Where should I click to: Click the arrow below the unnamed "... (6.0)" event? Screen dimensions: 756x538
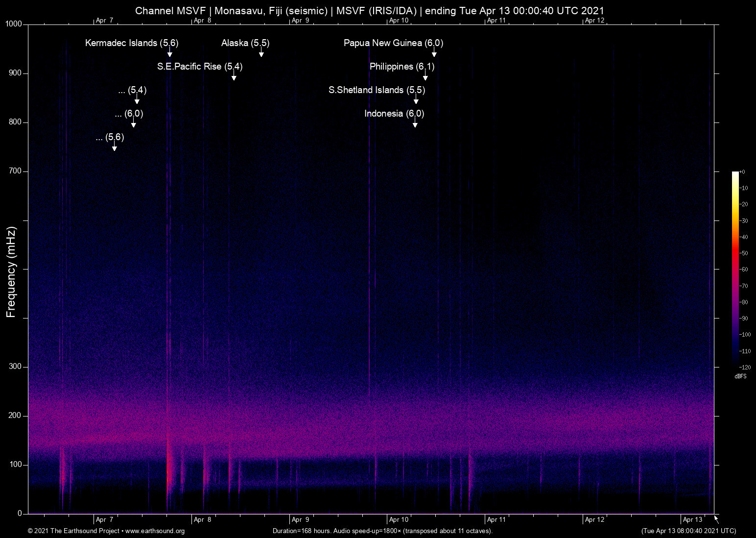pyautogui.click(x=134, y=123)
